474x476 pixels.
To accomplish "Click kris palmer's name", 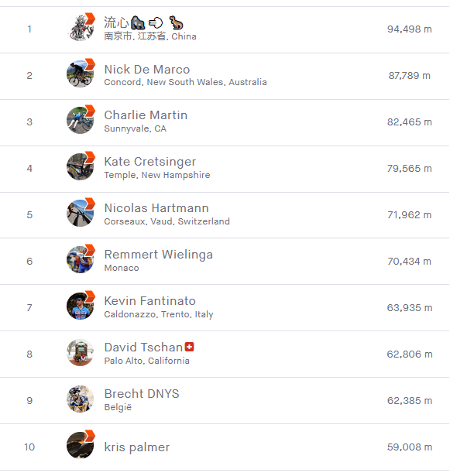I will [x=137, y=447].
